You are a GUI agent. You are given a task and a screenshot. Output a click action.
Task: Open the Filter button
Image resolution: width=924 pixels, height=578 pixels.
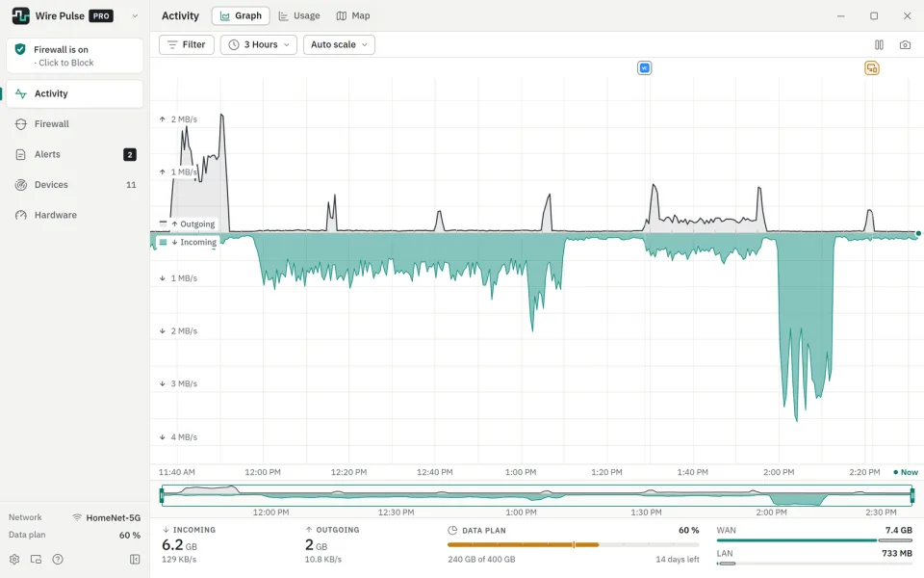[186, 45]
